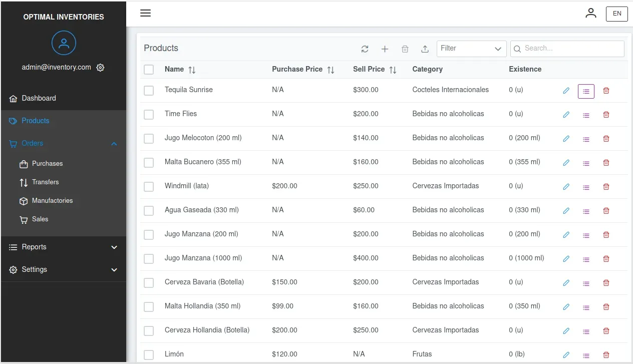Delete the Tequila Sunrise product
This screenshot has height=364, width=633.
[x=606, y=91]
